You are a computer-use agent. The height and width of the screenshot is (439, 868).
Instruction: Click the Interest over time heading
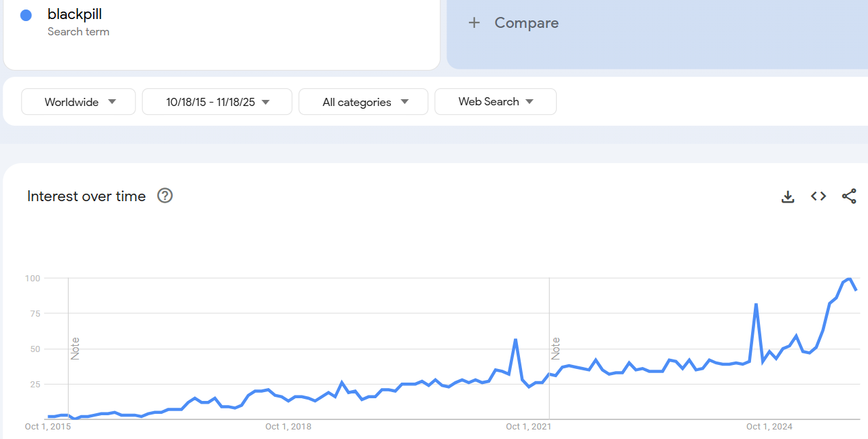pos(86,196)
